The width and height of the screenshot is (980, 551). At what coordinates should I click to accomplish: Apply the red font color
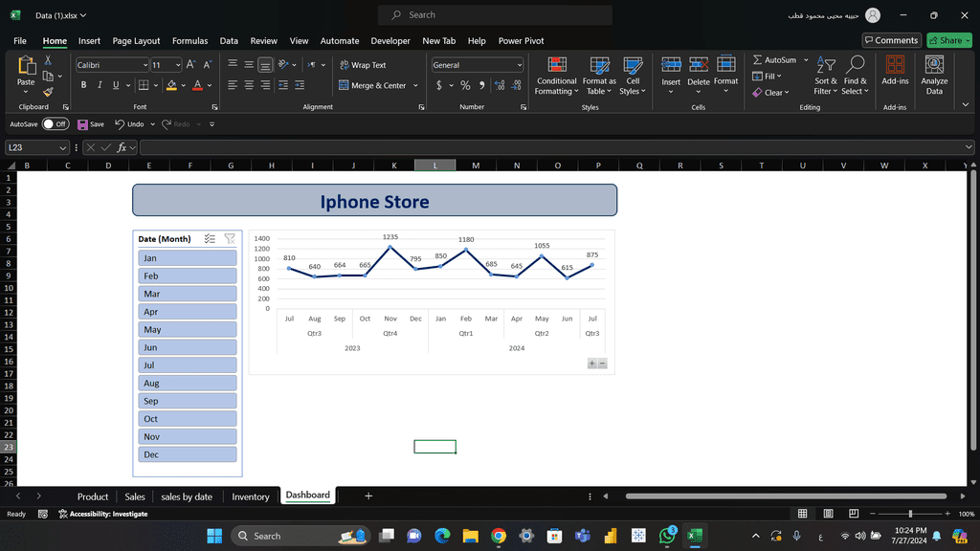click(197, 85)
